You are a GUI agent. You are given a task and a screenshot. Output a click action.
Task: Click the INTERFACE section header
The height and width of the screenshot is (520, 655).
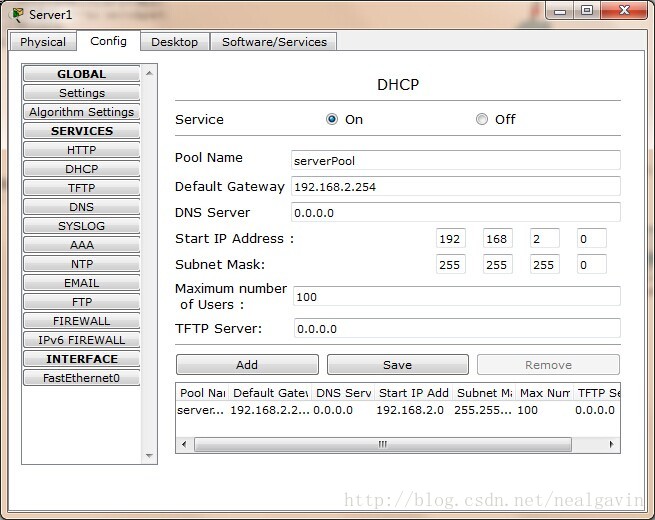(x=81, y=359)
